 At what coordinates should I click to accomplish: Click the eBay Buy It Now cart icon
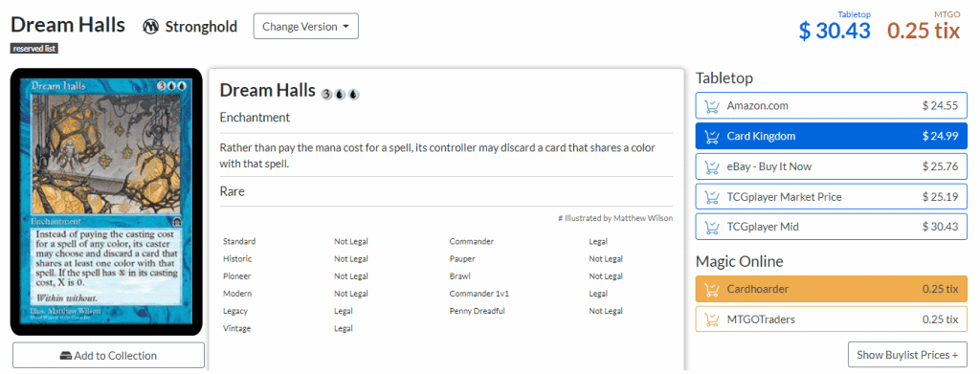pyautogui.click(x=711, y=166)
